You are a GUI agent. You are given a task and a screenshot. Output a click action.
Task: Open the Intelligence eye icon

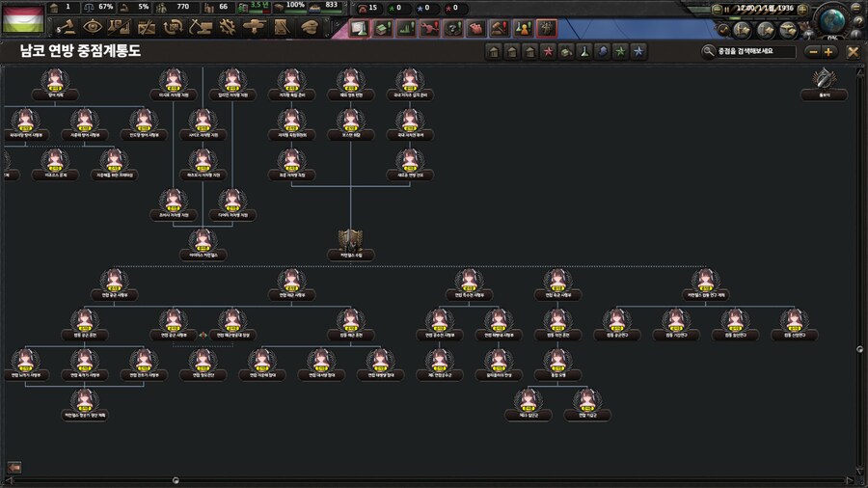93,27
